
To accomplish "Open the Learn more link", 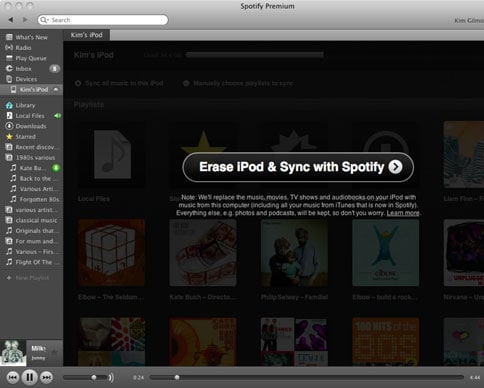I will coord(403,213).
